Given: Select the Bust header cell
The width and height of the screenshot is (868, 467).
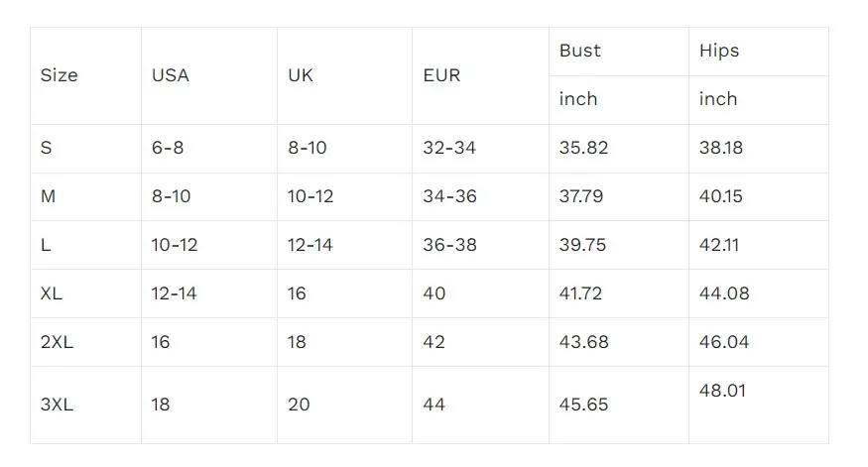Looking at the screenshot, I should coord(579,51).
